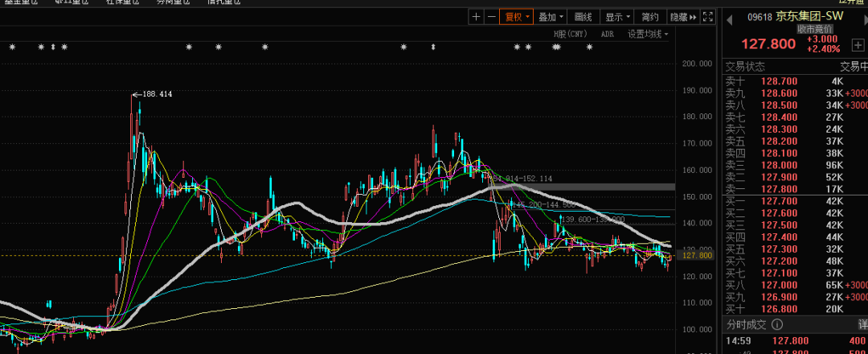868x354 pixels.
Task: Click the 画线 draw line button
Action: [583, 17]
